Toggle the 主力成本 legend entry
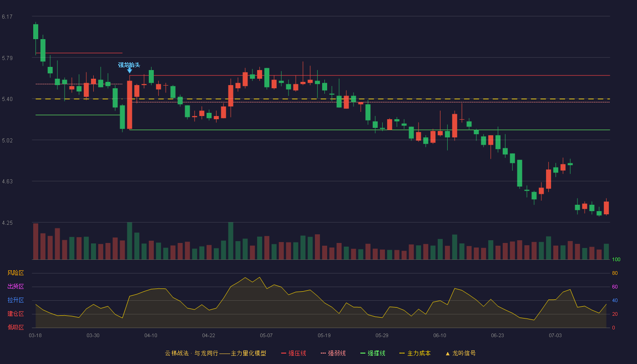This screenshot has width=637, height=364. pos(415,353)
